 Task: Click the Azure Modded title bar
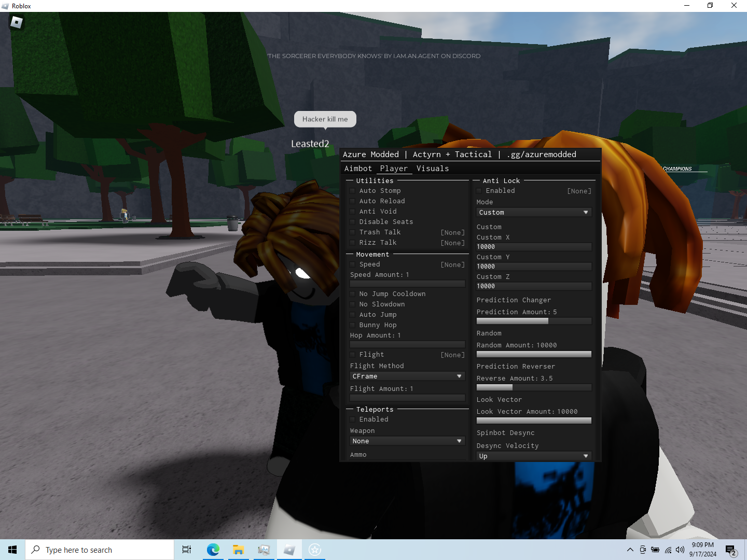pos(471,155)
